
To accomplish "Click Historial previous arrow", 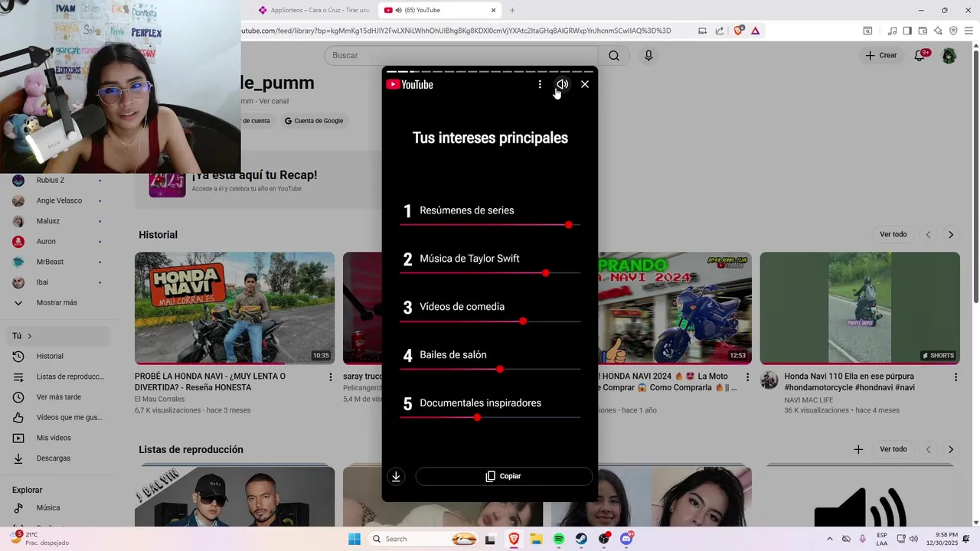I will pos(929,235).
